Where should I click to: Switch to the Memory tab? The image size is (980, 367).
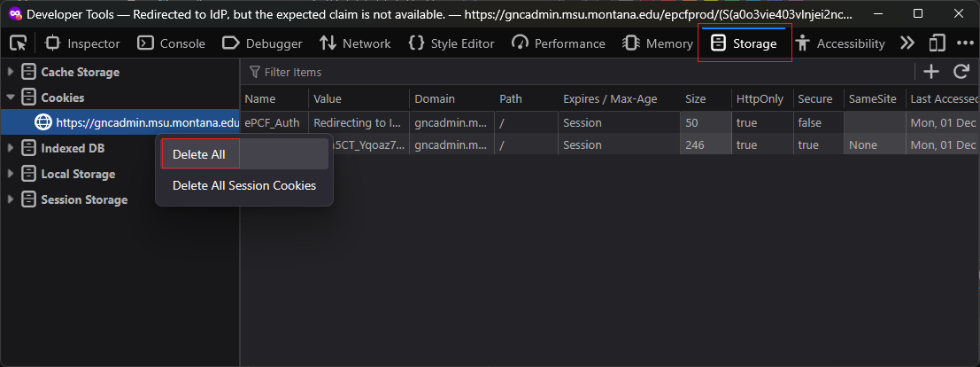[658, 43]
